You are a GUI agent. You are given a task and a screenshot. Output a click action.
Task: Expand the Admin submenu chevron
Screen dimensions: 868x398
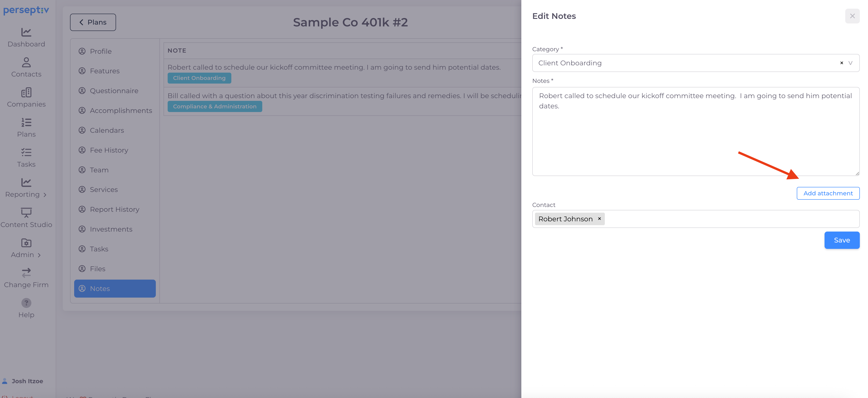click(39, 255)
